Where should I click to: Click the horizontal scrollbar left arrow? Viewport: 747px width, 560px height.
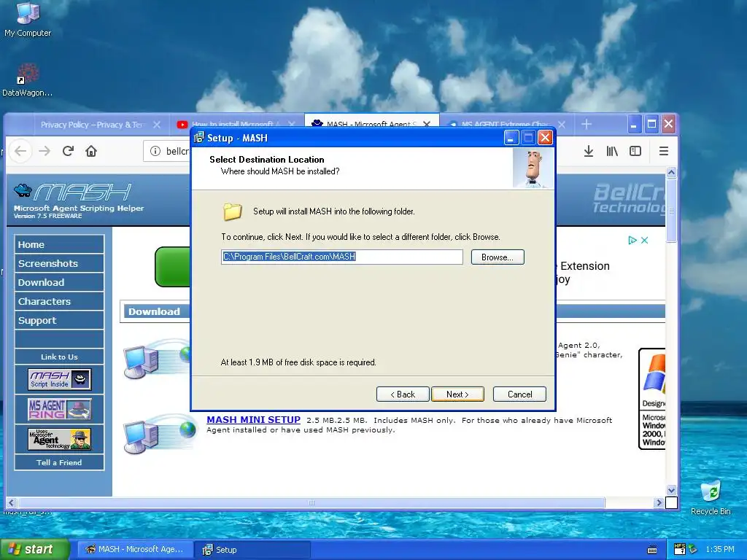[12, 503]
